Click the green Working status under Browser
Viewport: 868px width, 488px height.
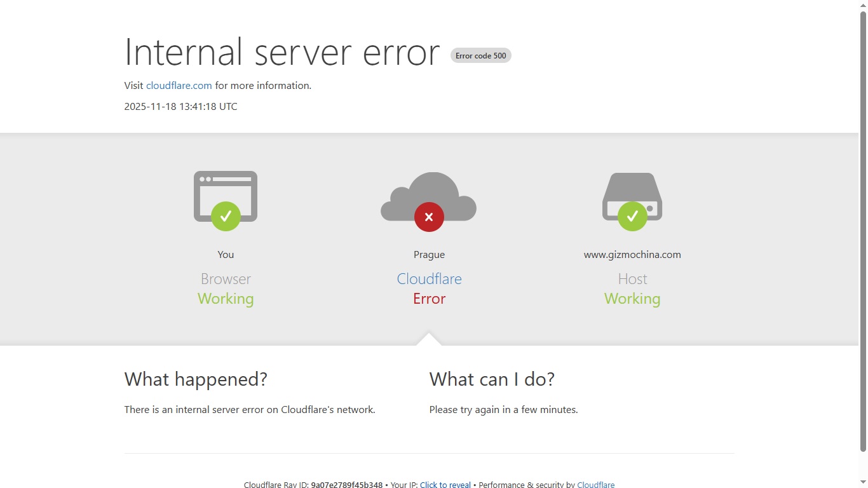pos(226,299)
